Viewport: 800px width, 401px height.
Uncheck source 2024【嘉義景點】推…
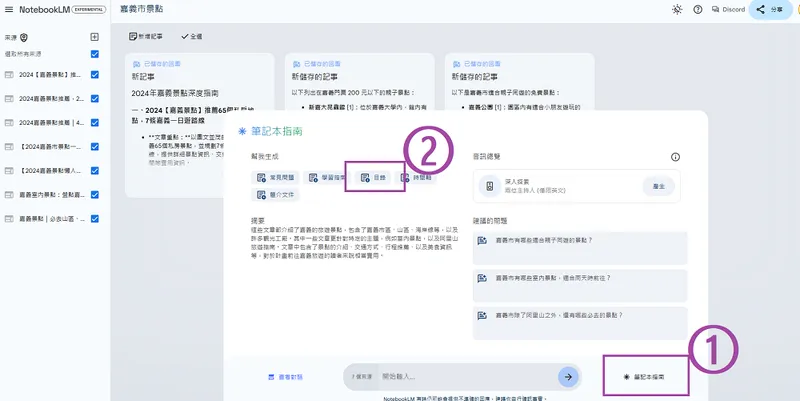click(x=94, y=74)
